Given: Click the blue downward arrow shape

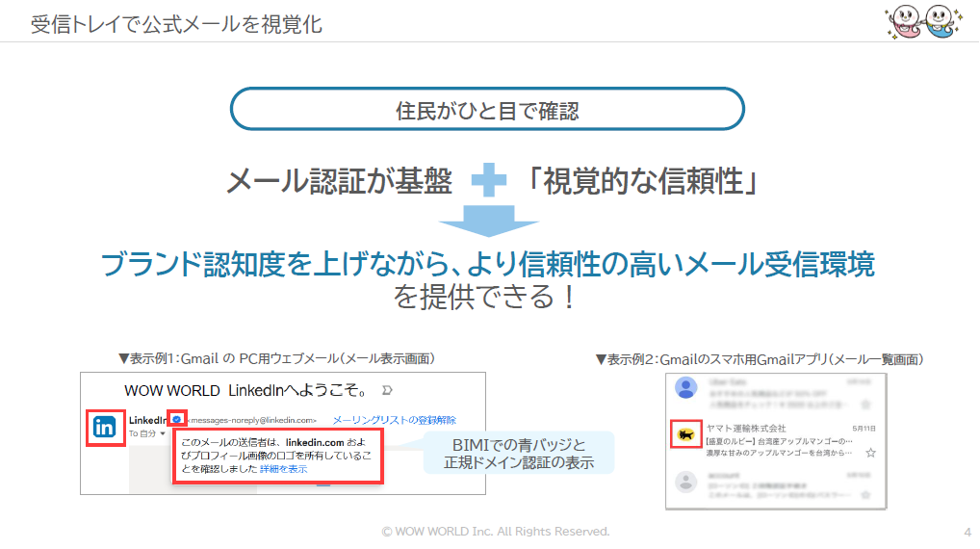Looking at the screenshot, I should tap(488, 221).
